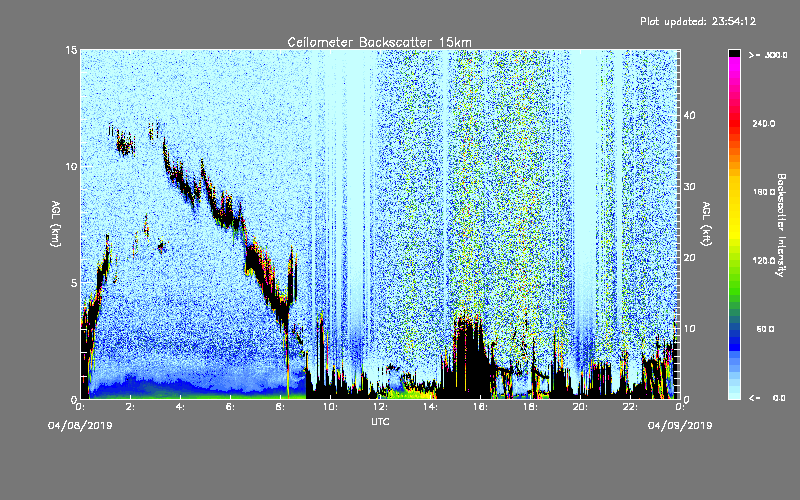Click the '30' tick on the kft axis
Image resolution: width=800 pixels, height=500 pixels.
[x=689, y=187]
